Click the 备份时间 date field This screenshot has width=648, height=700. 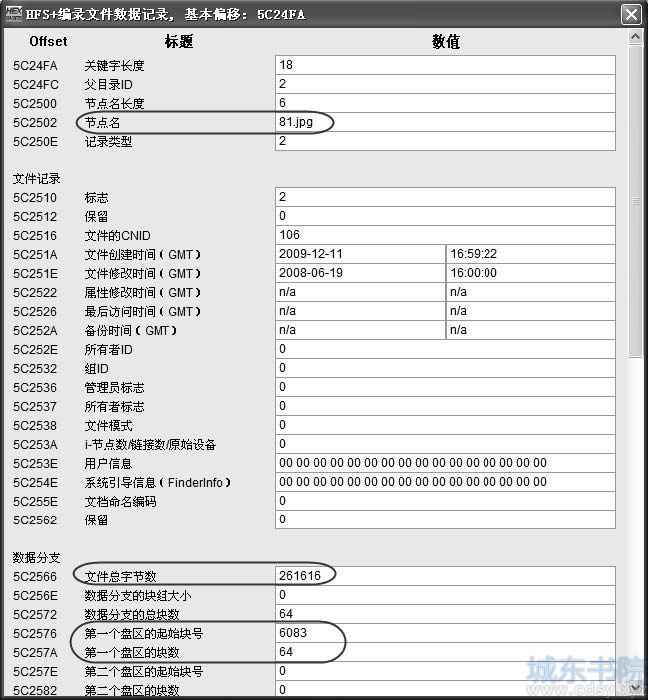click(360, 330)
